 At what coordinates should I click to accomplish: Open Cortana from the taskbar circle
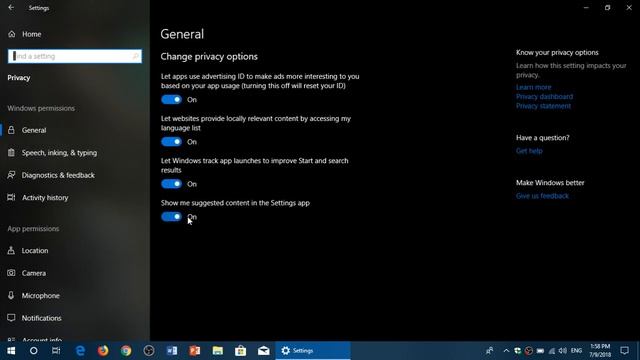[33, 351]
